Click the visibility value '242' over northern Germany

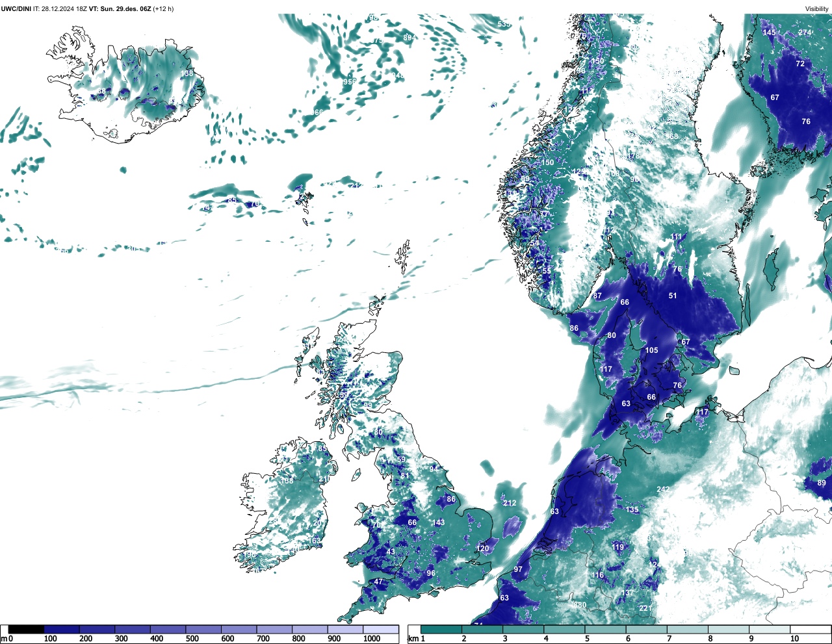pyautogui.click(x=663, y=489)
